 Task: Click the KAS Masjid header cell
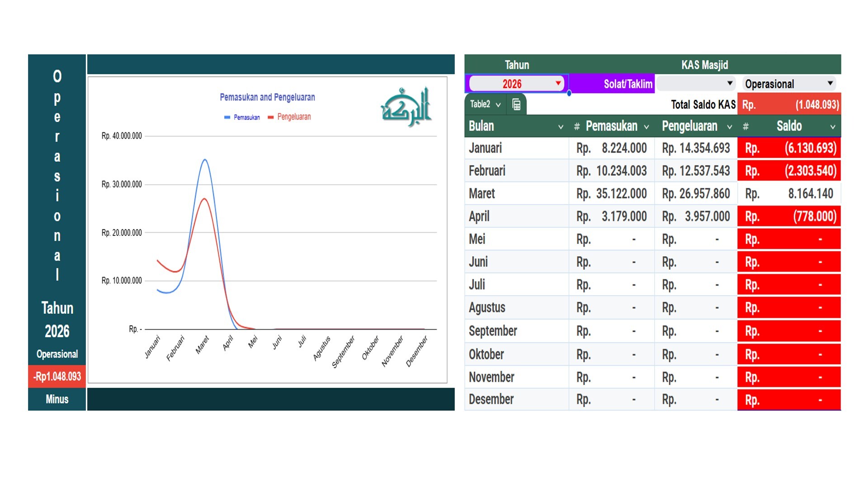(704, 65)
